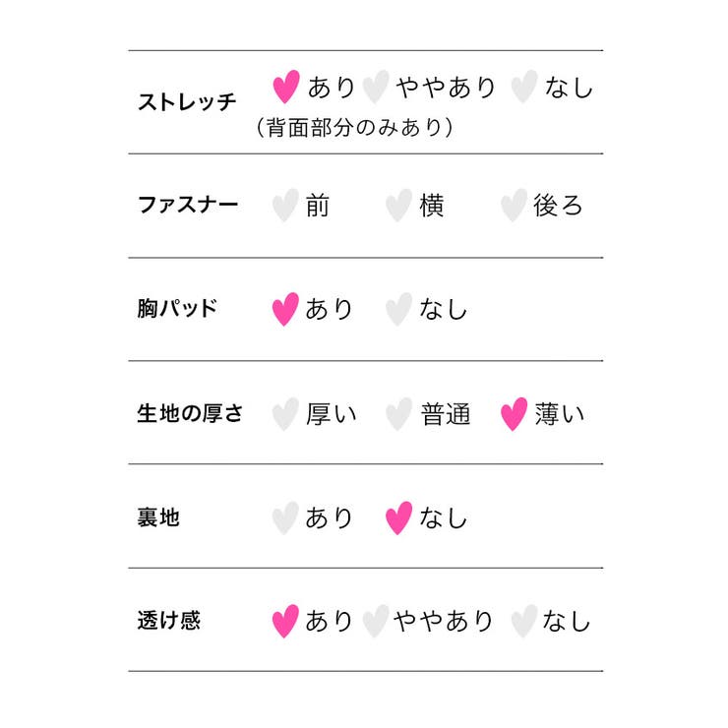Select the heart next to ファスナー 前

[284, 206]
